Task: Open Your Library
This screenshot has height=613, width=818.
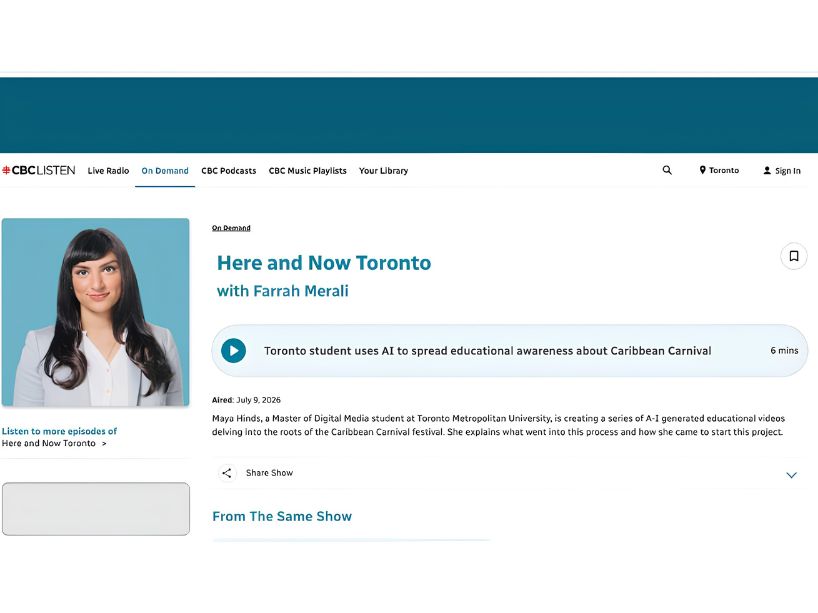Action: coord(383,171)
